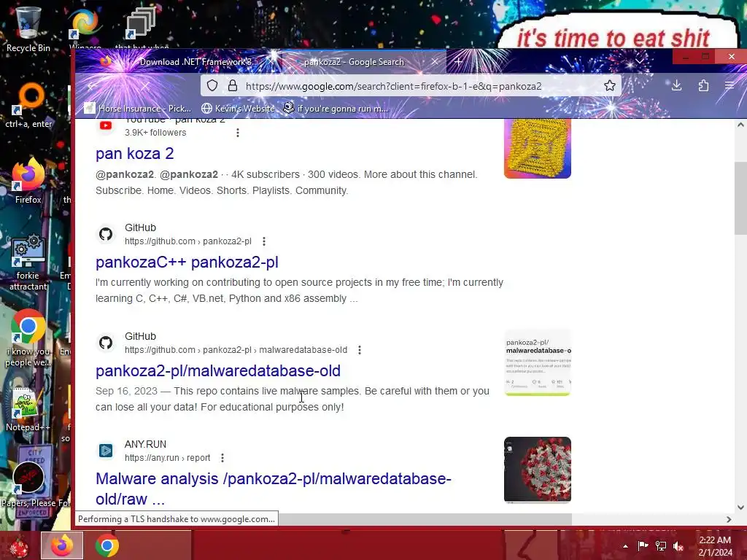Click the 'https://any.run › report' breadcrumb
The image size is (747, 560).
point(167,458)
